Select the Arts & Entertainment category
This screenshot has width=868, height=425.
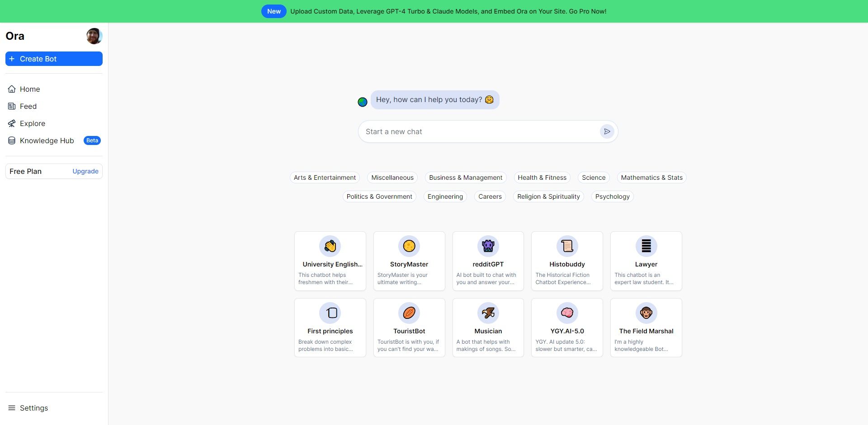[324, 177]
